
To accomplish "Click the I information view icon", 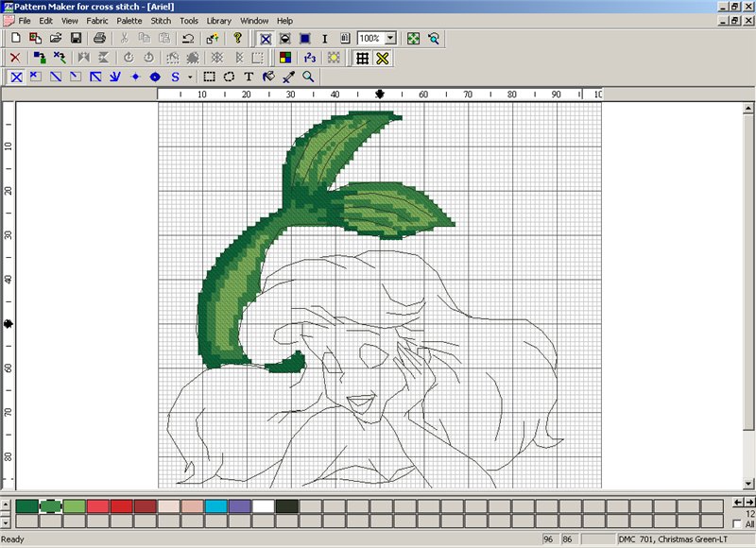I will 324,39.
